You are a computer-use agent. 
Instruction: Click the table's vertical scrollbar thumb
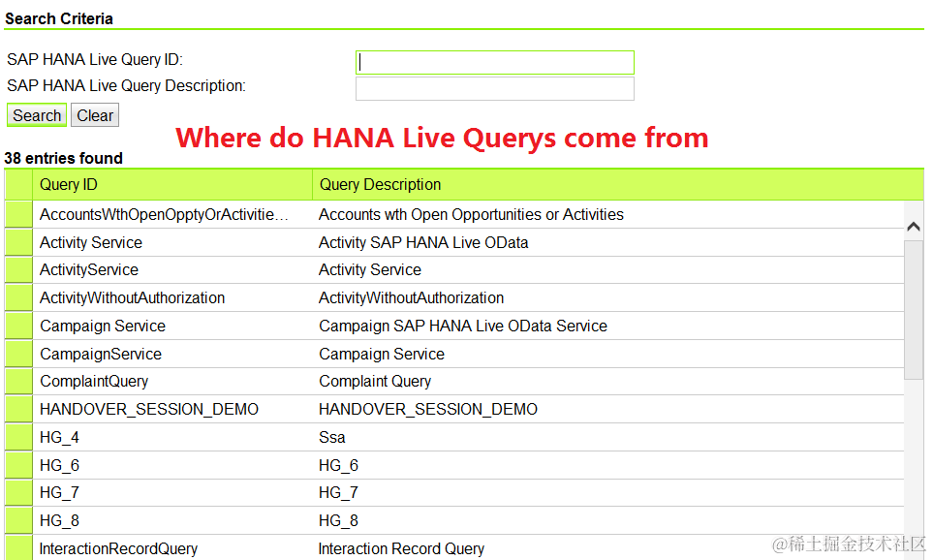(x=914, y=309)
